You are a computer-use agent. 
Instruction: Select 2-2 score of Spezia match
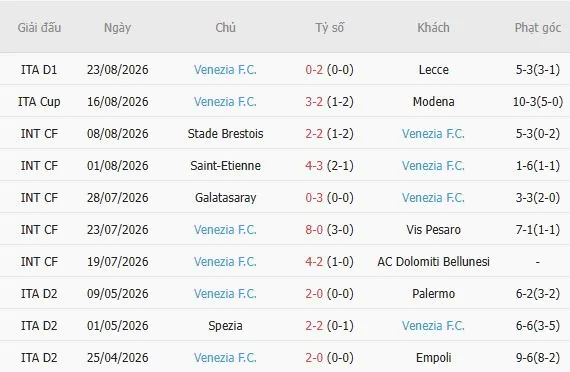point(314,325)
